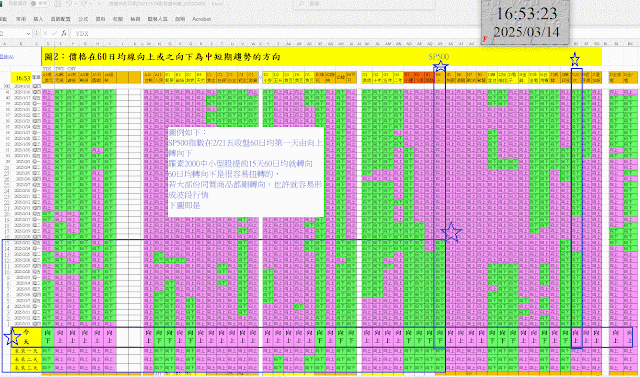Image resolution: width=640 pixels, height=377 pixels.
Task: Open the Acrobat ribbon tab
Action: click(201, 19)
